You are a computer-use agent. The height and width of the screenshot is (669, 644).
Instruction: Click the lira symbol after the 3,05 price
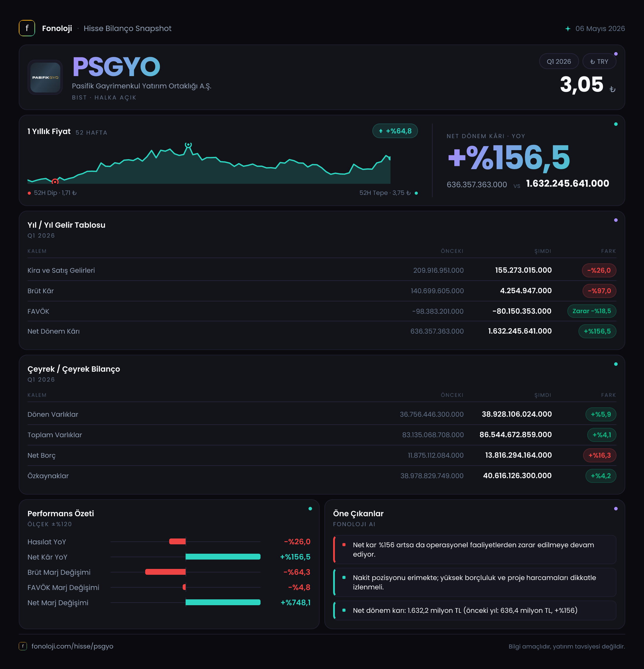coord(613,89)
